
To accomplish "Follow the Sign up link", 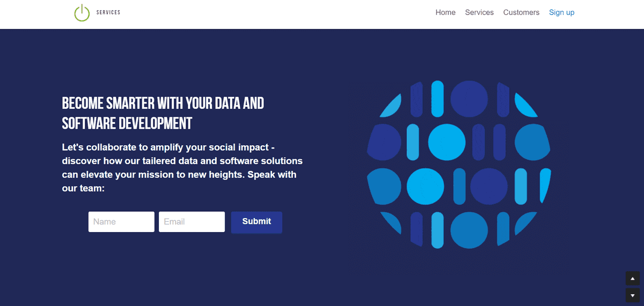I will coord(561,12).
